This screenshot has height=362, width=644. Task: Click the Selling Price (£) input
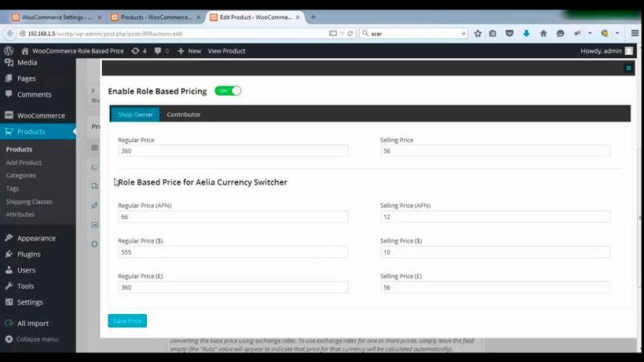click(x=495, y=287)
